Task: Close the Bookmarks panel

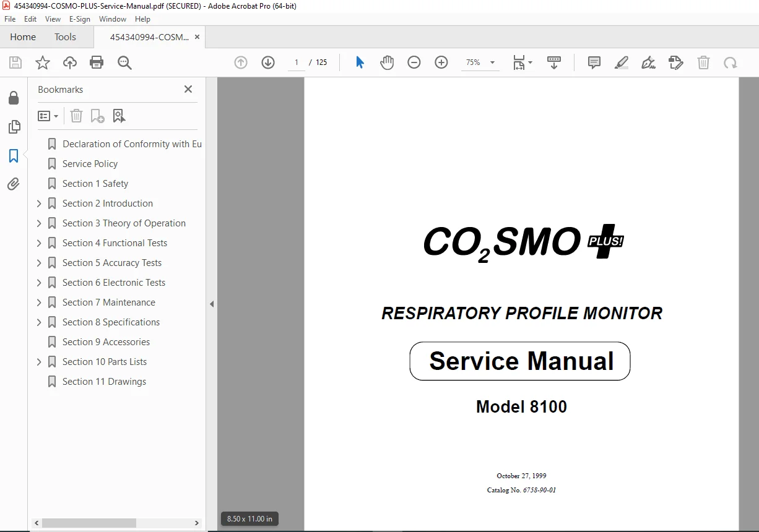Action: [188, 89]
